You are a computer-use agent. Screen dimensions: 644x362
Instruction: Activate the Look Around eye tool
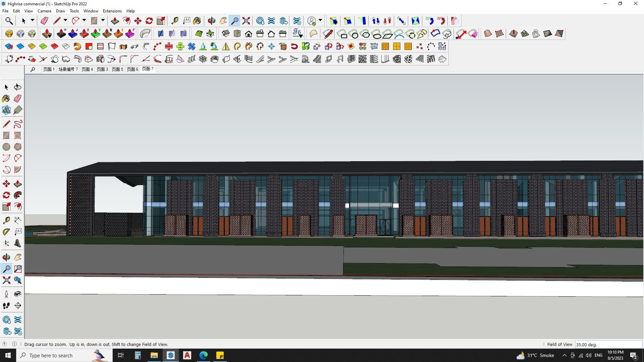17,294
